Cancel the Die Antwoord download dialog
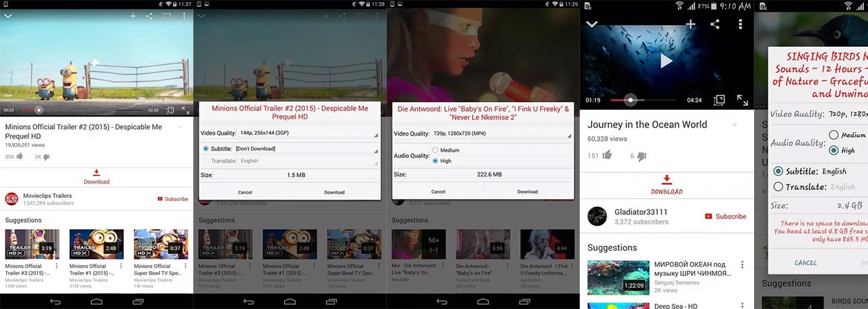 coord(438,192)
